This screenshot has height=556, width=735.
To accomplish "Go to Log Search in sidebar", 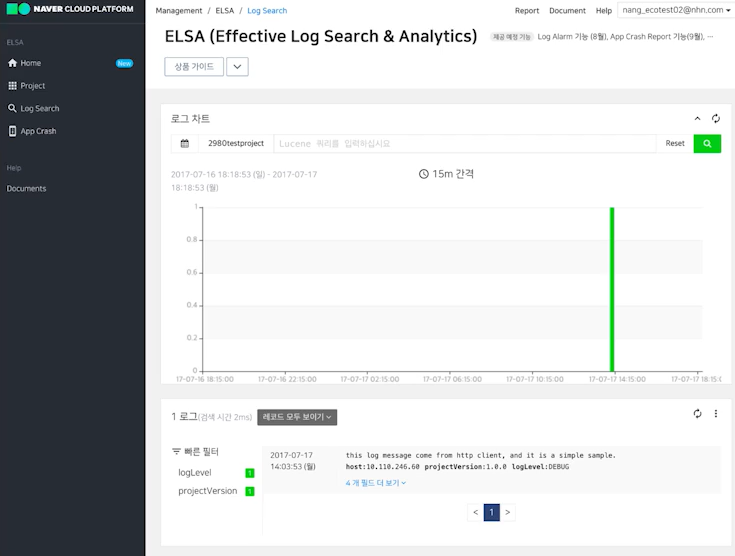I will tap(40, 108).
